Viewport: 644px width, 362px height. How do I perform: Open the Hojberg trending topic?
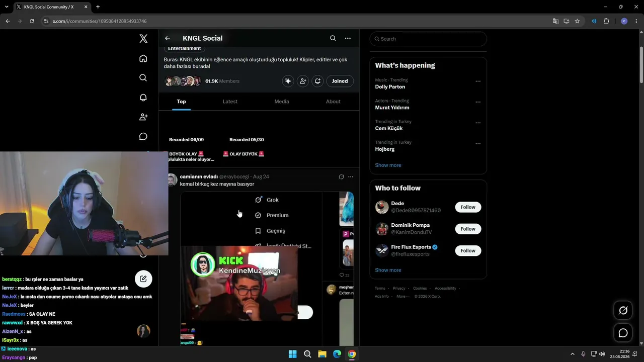pos(385,149)
